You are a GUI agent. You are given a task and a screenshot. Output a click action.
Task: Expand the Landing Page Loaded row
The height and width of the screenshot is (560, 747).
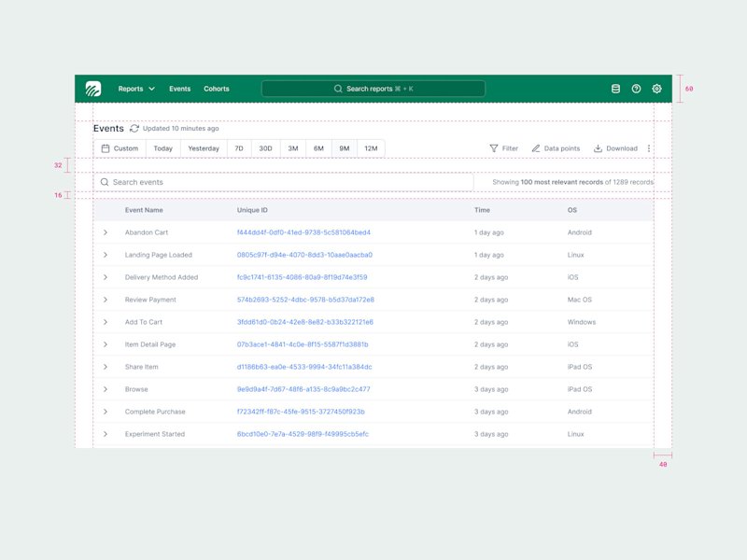tap(106, 255)
